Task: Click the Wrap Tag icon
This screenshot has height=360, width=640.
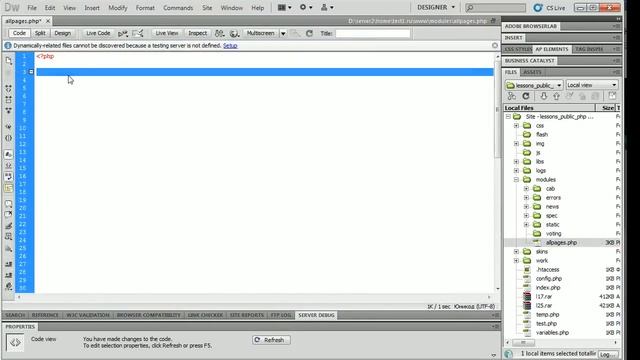Action: pos(9,225)
